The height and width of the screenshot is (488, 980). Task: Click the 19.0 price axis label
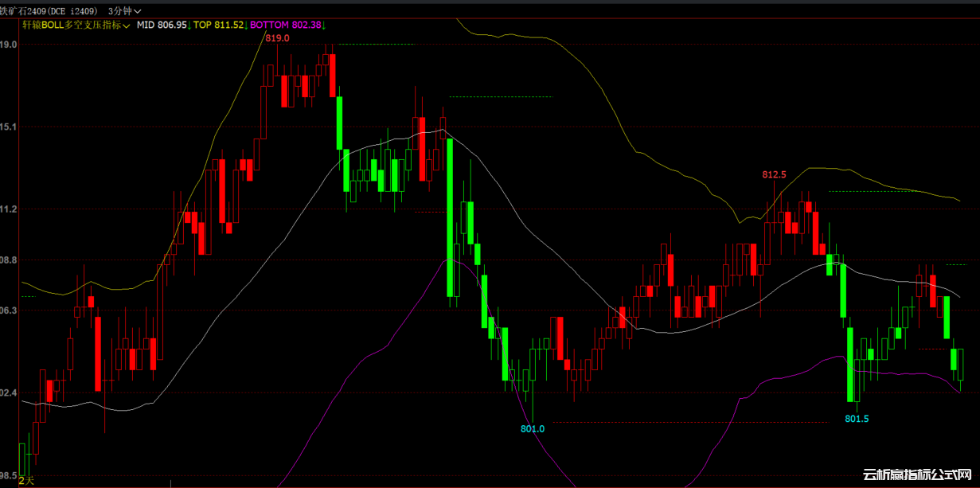[x=9, y=45]
